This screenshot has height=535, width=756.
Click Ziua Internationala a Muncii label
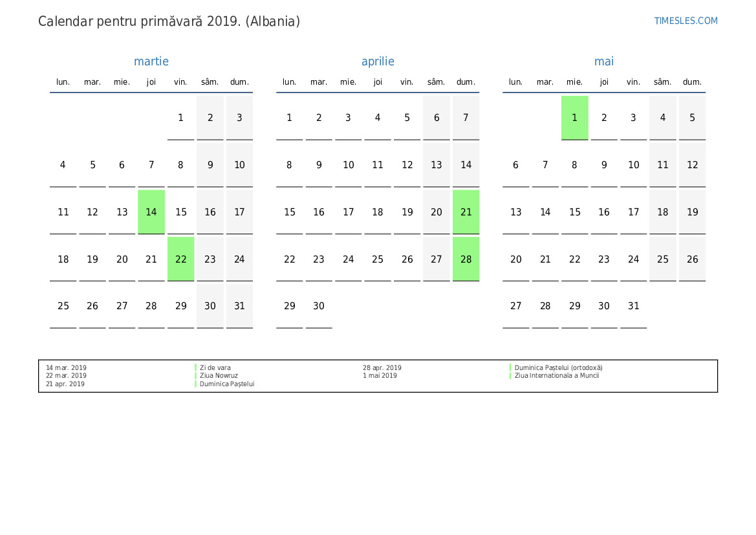[x=556, y=376]
